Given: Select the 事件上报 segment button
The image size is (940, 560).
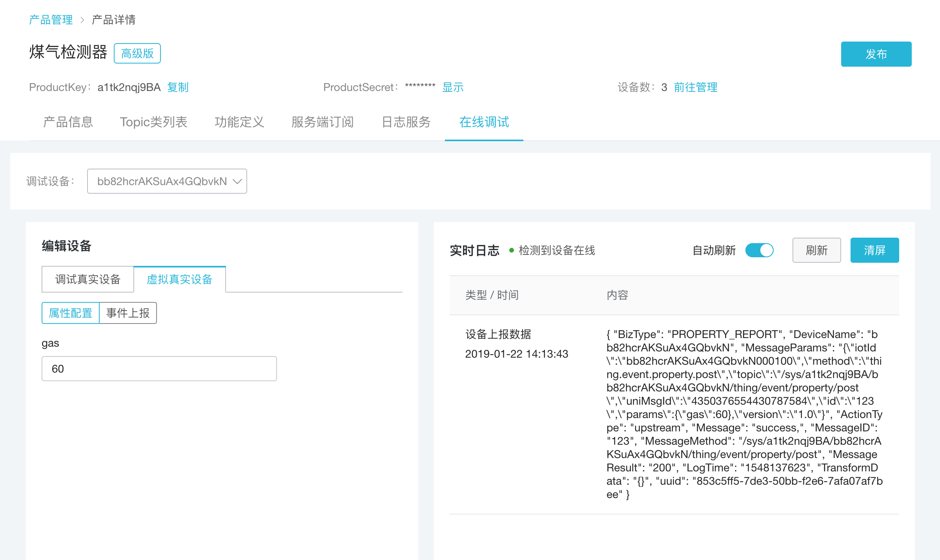Looking at the screenshot, I should coord(128,313).
